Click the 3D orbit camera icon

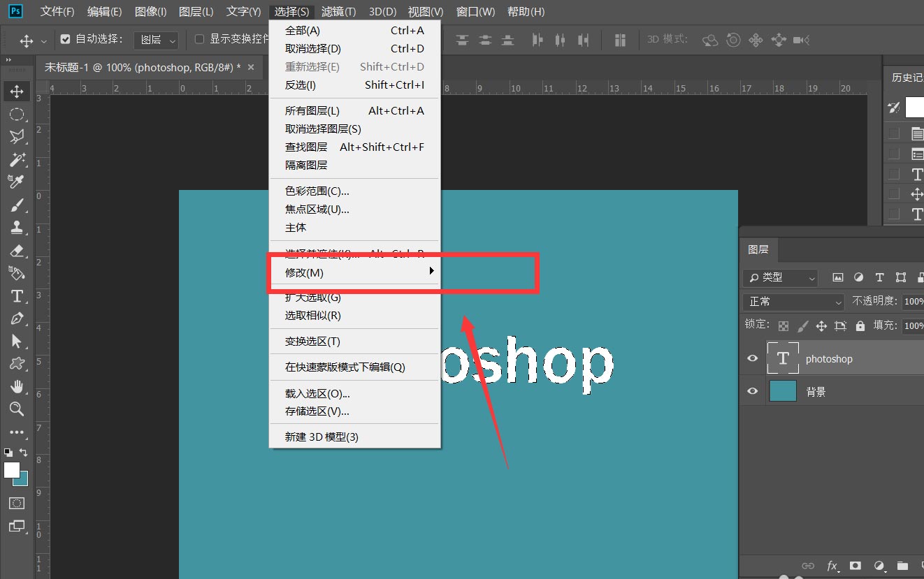coord(710,40)
